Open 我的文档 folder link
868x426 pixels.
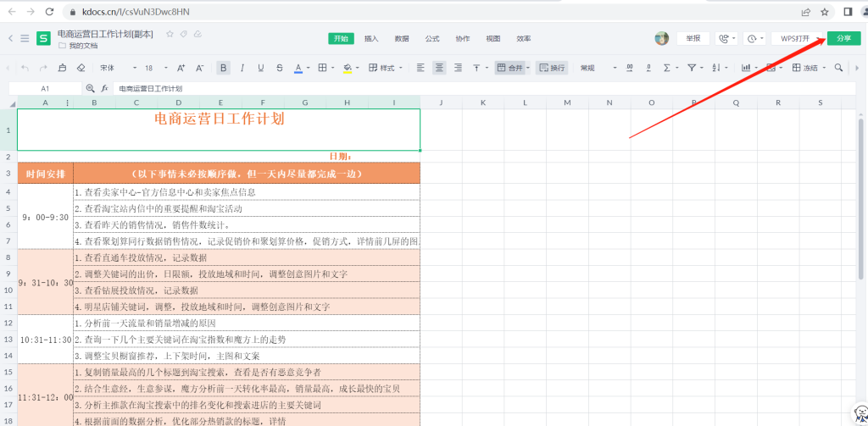click(x=79, y=46)
